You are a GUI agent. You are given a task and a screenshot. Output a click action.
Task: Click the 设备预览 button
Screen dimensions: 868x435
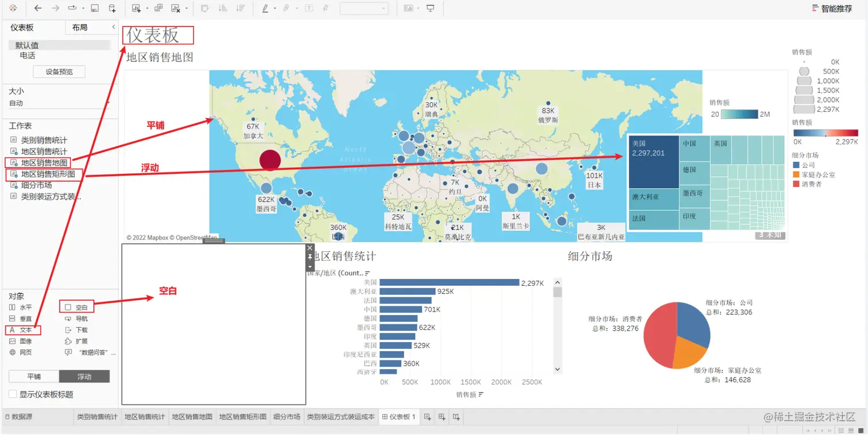(x=59, y=72)
